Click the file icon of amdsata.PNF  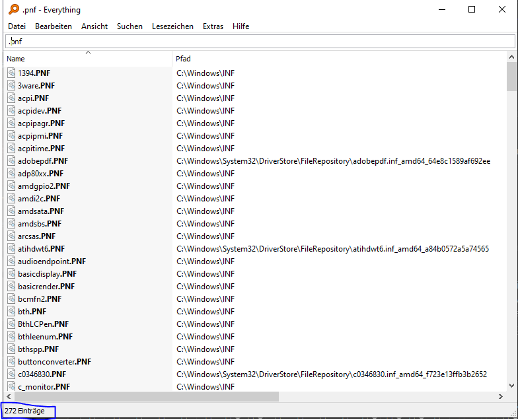click(12, 211)
